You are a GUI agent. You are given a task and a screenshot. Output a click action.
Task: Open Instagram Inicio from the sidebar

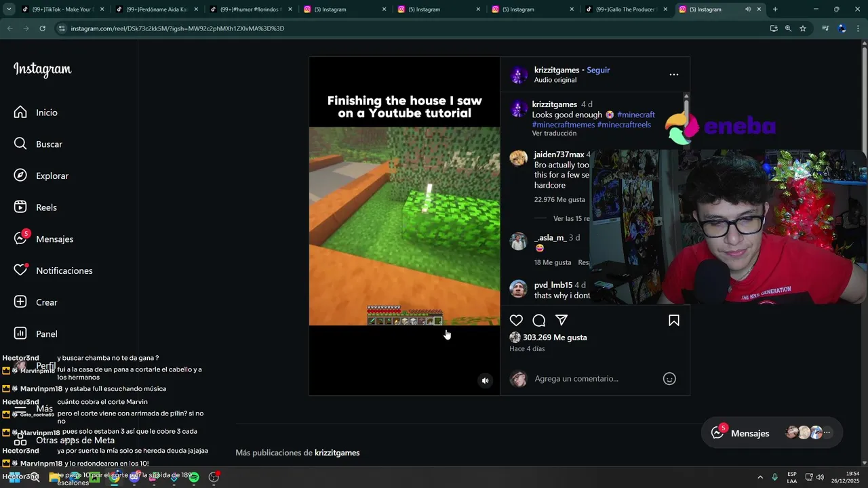pyautogui.click(x=35, y=113)
